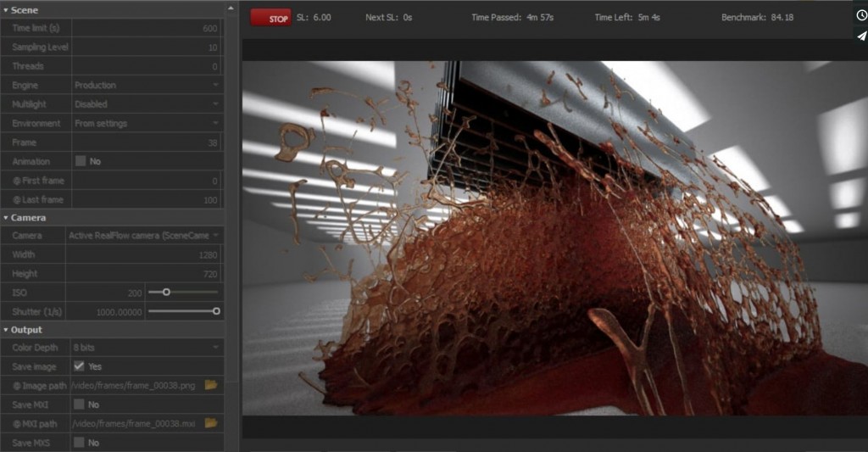Screen dimensions: 868x452
Task: Open the Environment dropdown
Action: [145, 123]
